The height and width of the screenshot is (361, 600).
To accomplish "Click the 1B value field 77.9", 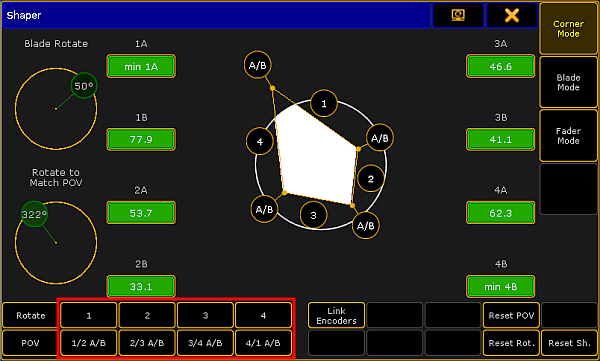I will (x=141, y=139).
